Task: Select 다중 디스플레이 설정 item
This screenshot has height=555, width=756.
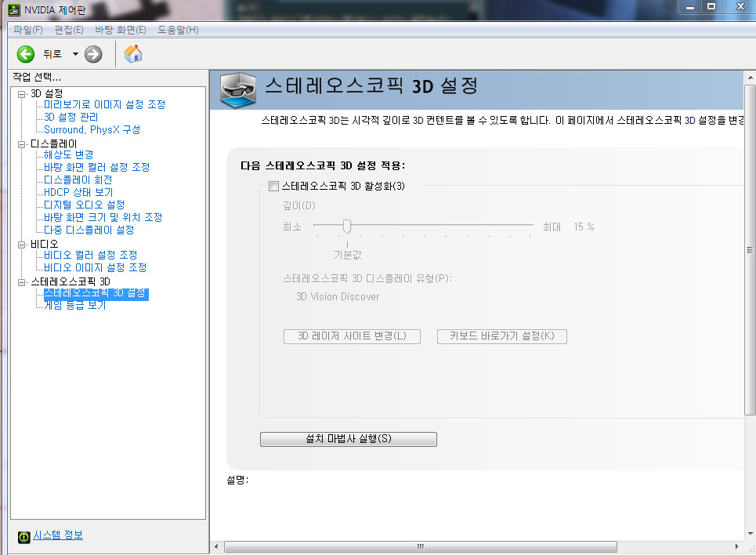Action: click(x=89, y=230)
